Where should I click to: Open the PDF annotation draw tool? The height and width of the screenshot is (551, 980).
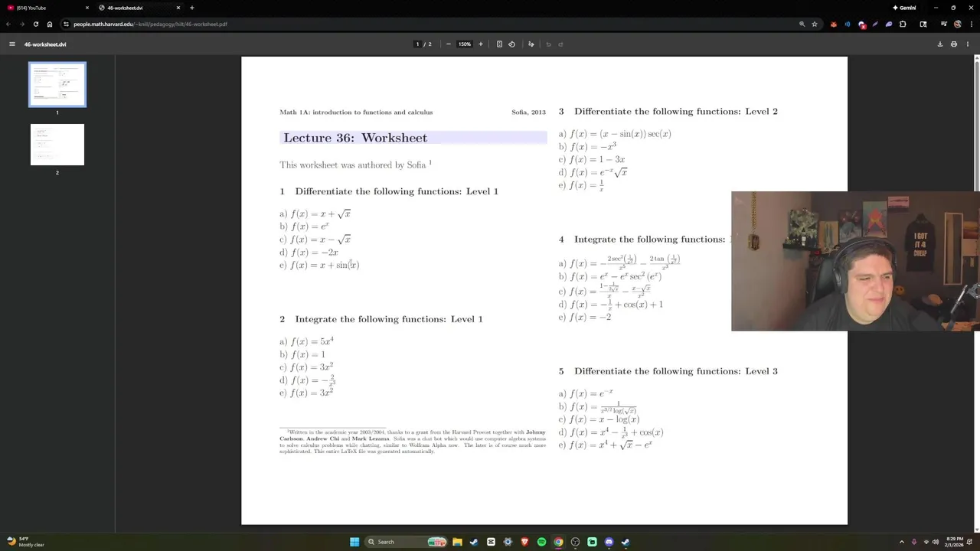click(531, 44)
